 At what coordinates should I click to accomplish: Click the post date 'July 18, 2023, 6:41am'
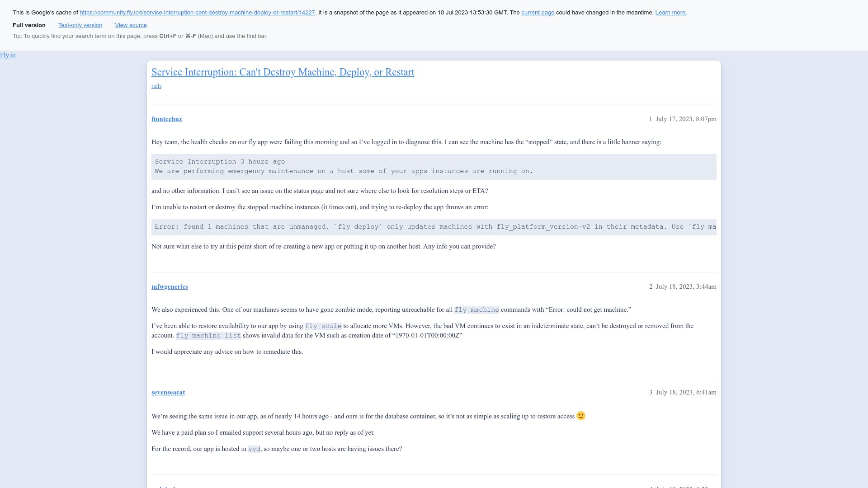[686, 392]
